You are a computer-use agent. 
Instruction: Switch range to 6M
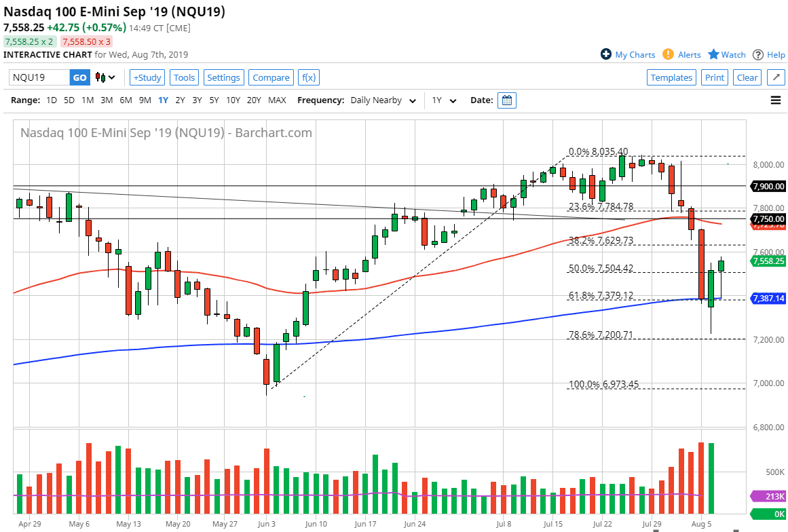(x=125, y=100)
